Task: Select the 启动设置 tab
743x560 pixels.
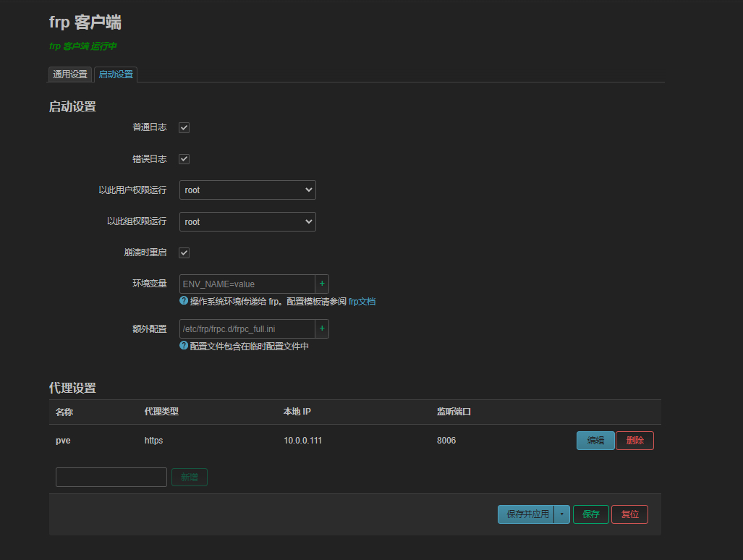Action: 116,75
